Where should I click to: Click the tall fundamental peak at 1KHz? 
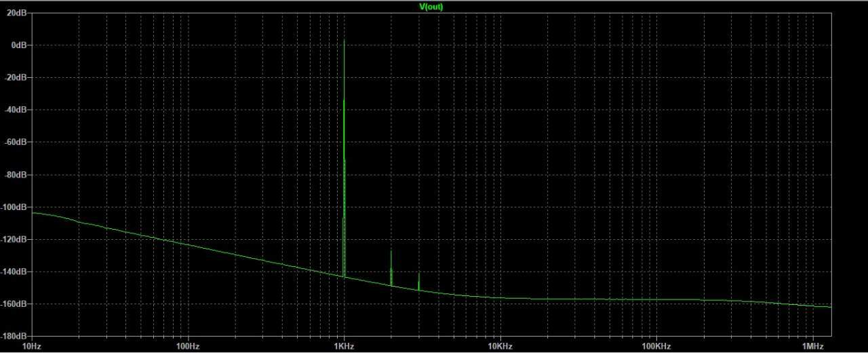[x=344, y=158]
